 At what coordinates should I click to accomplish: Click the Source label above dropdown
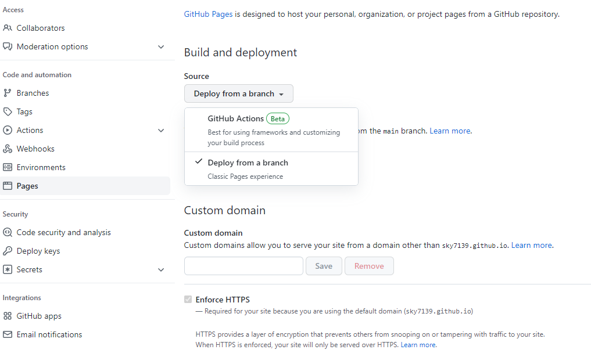click(196, 76)
